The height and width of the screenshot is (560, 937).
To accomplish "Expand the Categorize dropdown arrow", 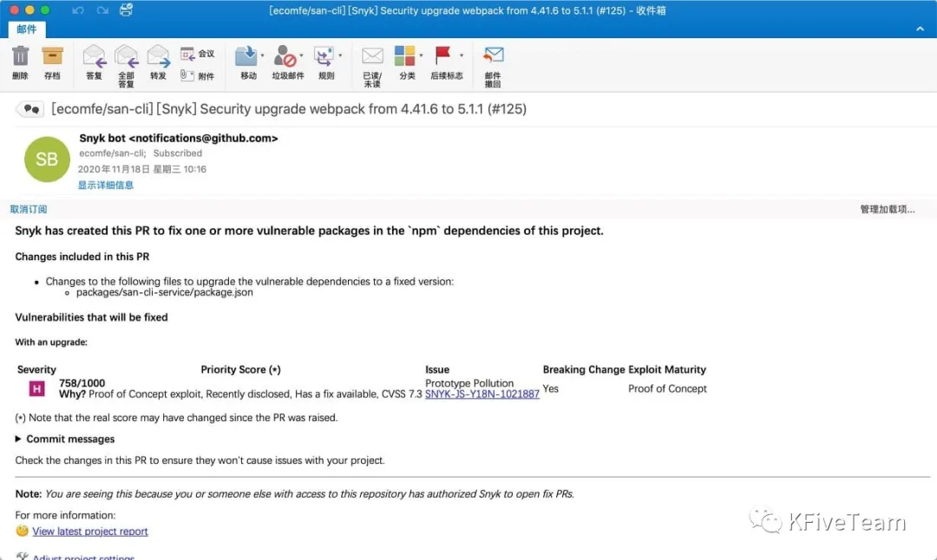I will click(422, 55).
